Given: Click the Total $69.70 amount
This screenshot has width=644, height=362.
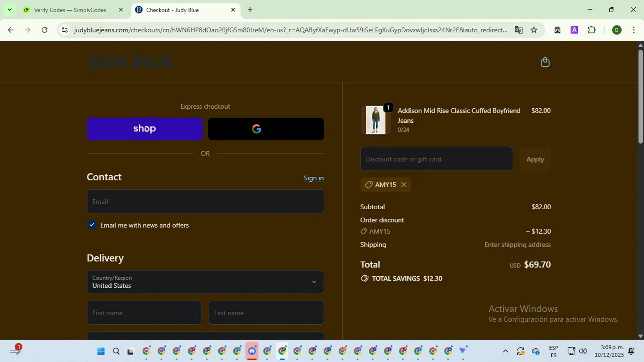Looking at the screenshot, I should (538, 265).
